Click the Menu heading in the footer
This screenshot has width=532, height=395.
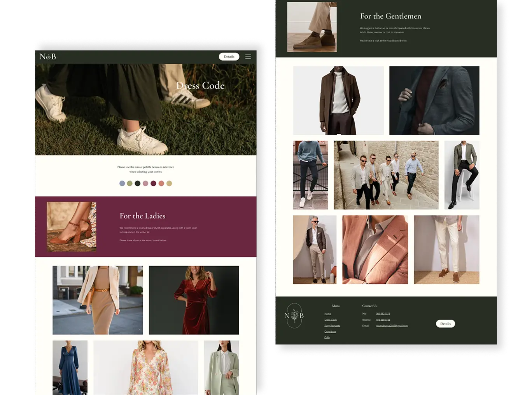[336, 306]
